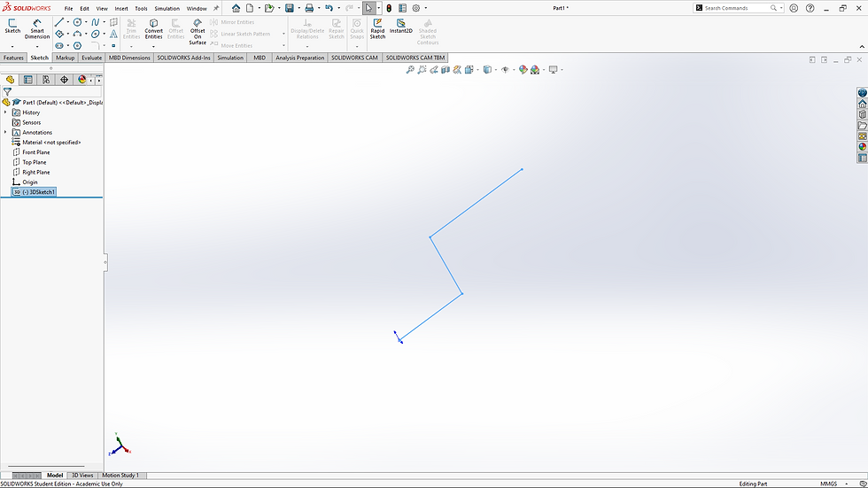Image resolution: width=868 pixels, height=488 pixels.
Task: Select Right Plane in tree
Action: [36, 172]
